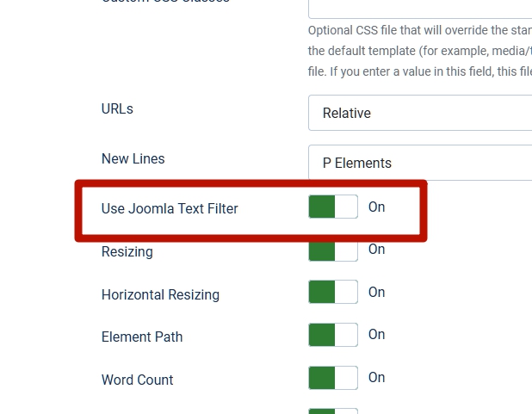Disable the Resizing switch
532x414 pixels.
pos(333,250)
